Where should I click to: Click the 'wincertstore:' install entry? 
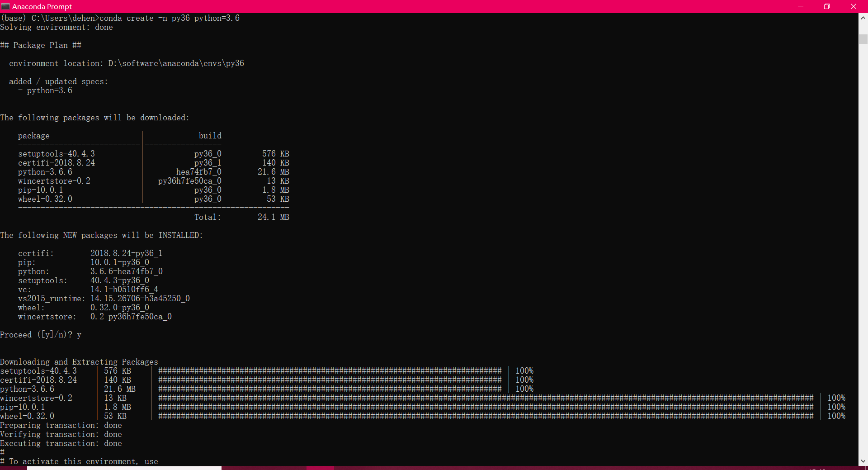47,317
